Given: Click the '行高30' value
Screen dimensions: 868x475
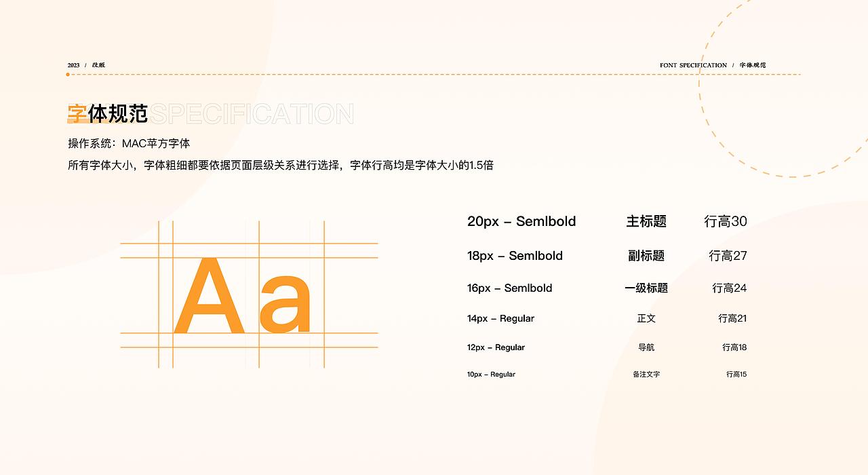Looking at the screenshot, I should tap(726, 221).
